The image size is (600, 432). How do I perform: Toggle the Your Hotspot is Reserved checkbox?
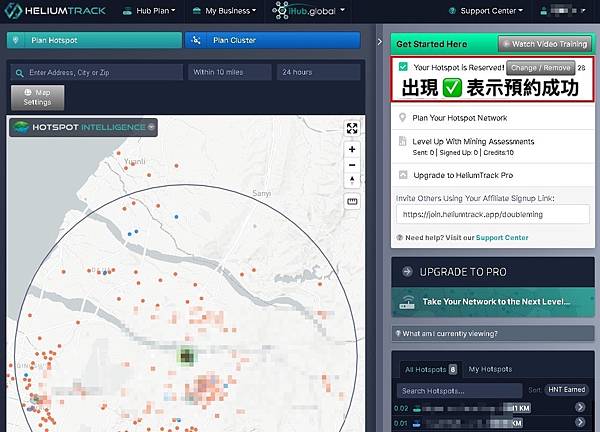point(403,67)
